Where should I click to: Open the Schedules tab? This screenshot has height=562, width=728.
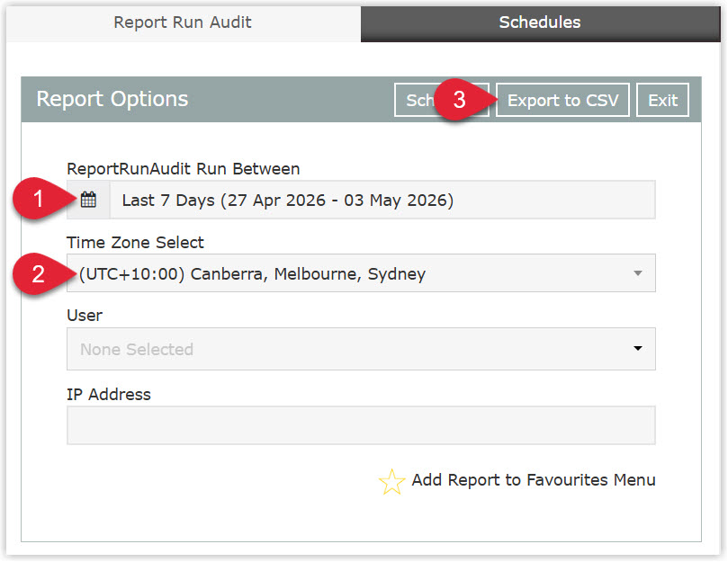tap(540, 22)
